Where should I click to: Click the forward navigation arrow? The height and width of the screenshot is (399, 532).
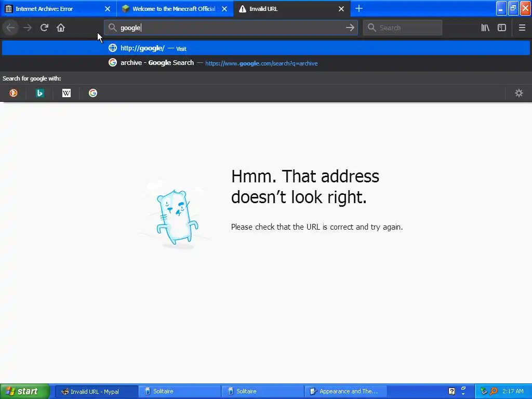click(x=28, y=28)
